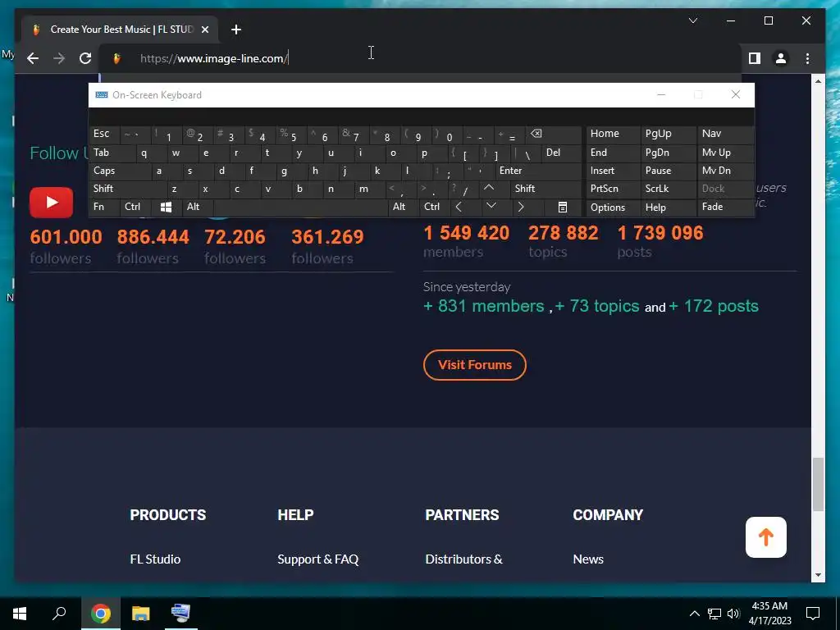
Task: Click the Chrome forward arrow
Action: click(59, 58)
